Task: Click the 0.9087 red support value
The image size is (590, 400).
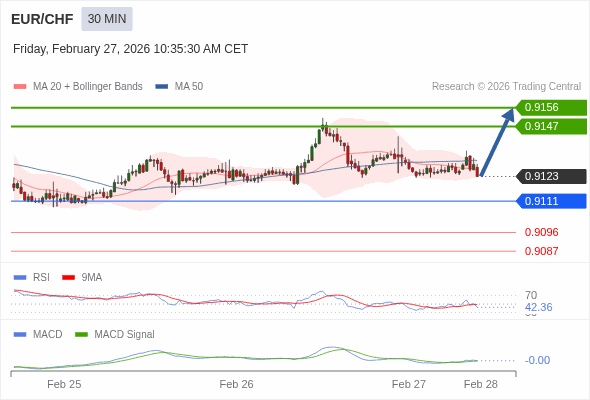Action: tap(541, 251)
